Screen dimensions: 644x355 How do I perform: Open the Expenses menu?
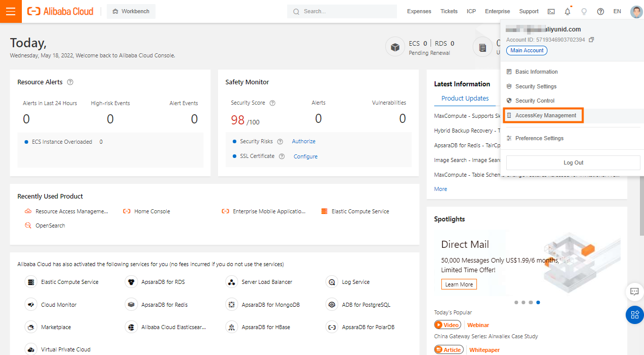(419, 11)
